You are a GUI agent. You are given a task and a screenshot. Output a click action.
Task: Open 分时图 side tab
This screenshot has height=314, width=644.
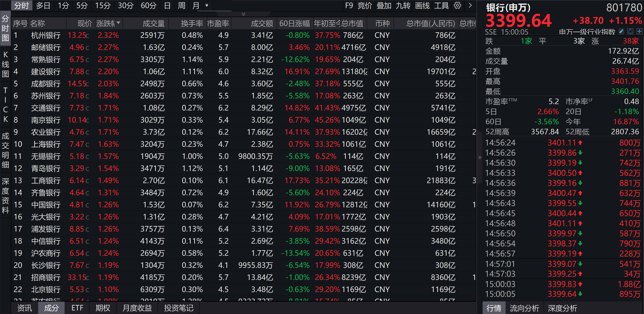(x=5, y=28)
